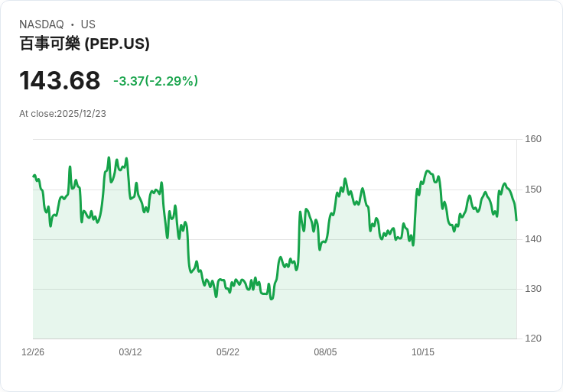Viewport: 563px width, 392px height.
Task: Click the 140 horizontal gridline in the chart
Action: (x=275, y=239)
